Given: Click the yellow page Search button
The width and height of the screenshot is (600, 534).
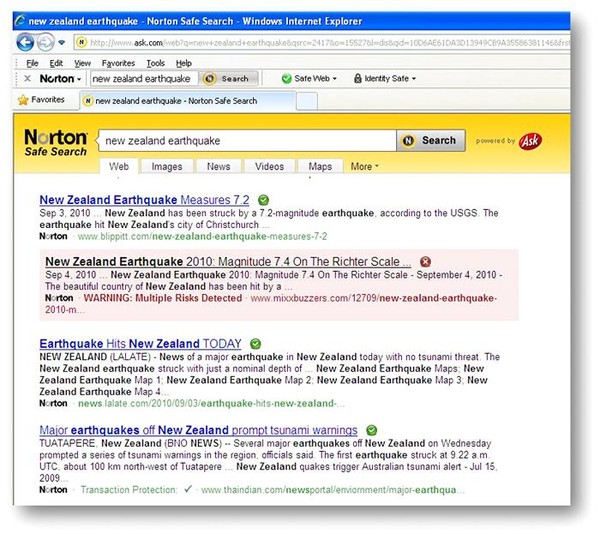Looking at the screenshot, I should 431,141.
